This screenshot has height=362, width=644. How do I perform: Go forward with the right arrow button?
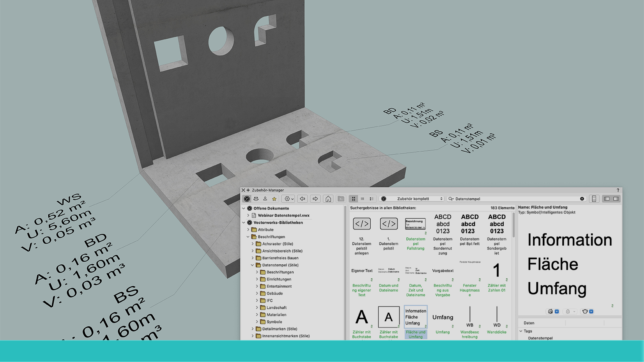pos(315,199)
